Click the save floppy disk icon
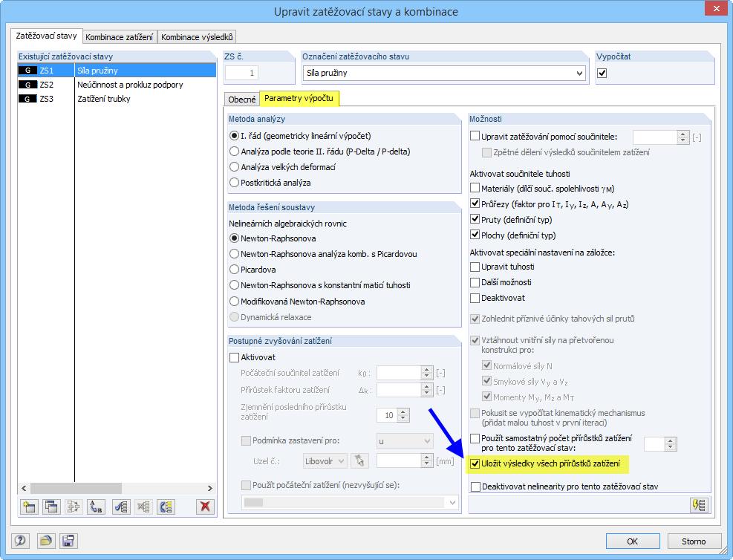This screenshot has height=560, width=733. (x=68, y=541)
